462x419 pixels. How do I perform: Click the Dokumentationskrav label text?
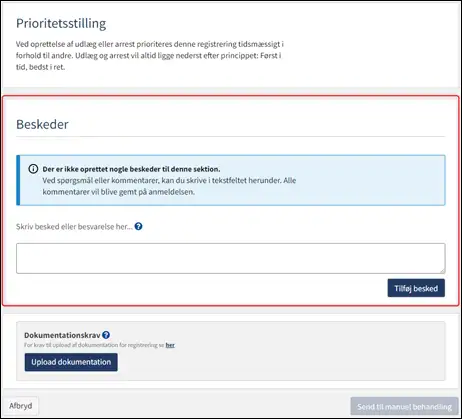(x=62, y=335)
